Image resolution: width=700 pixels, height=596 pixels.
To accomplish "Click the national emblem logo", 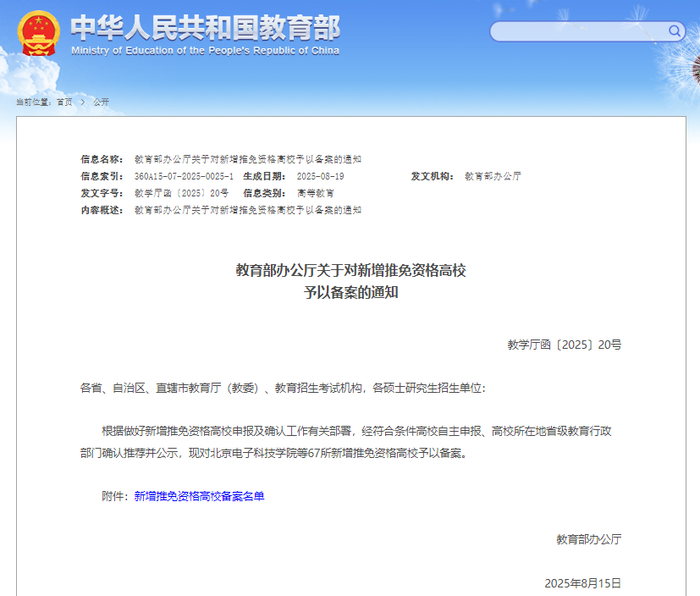I will click(x=38, y=33).
